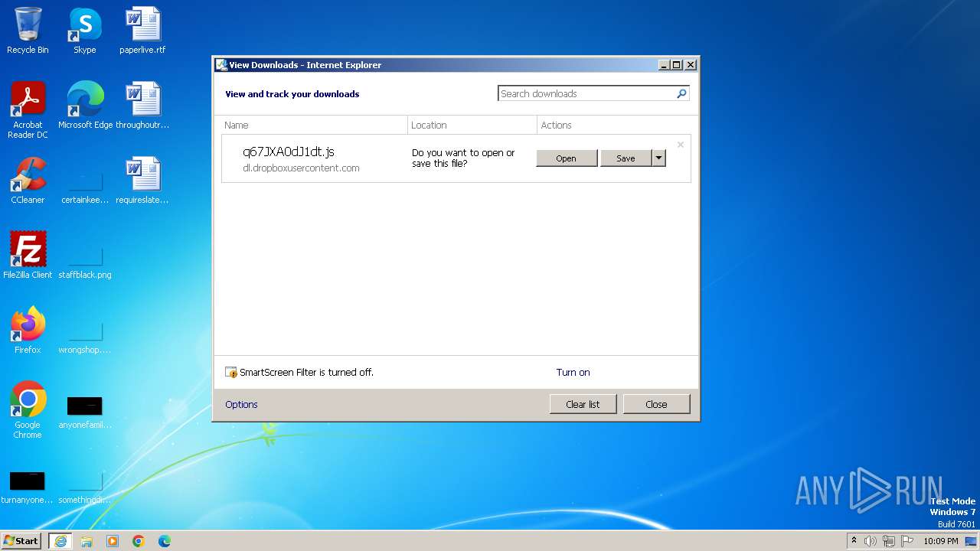This screenshot has height=551, width=980.
Task: Select the requireslate... Word document
Action: pyautogui.click(x=142, y=181)
